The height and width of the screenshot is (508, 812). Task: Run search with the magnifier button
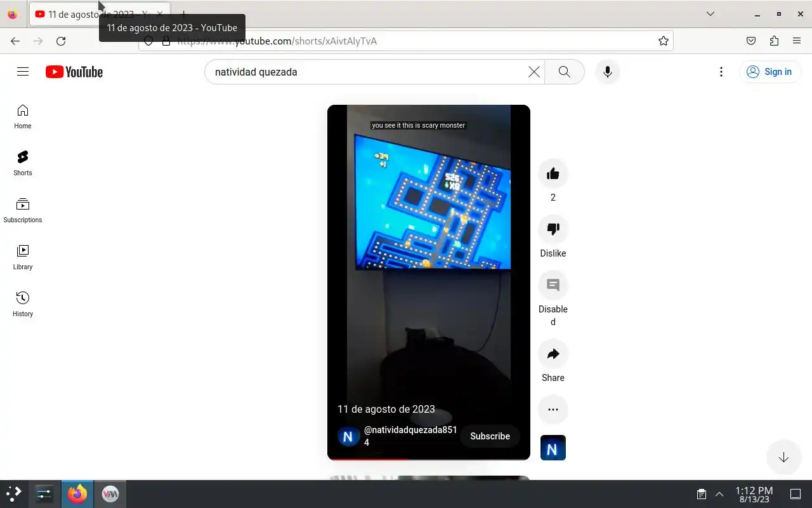coord(565,72)
